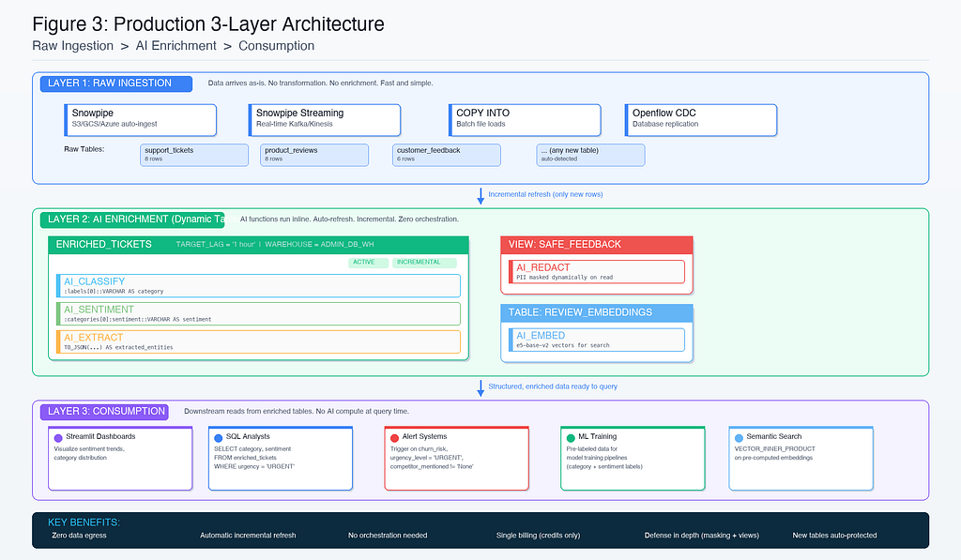Screen dimensions: 961x560
Task: Click 'Incremental refresh (only new rows)' label
Action: tap(545, 194)
